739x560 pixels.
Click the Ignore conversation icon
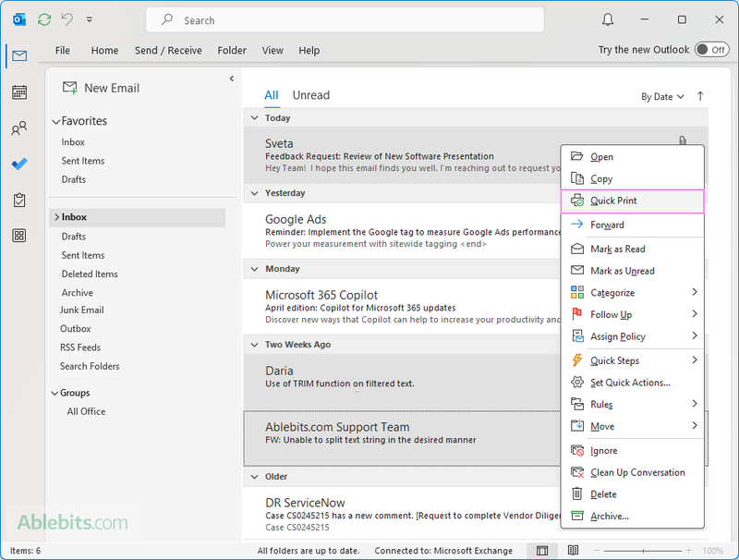[x=577, y=451]
